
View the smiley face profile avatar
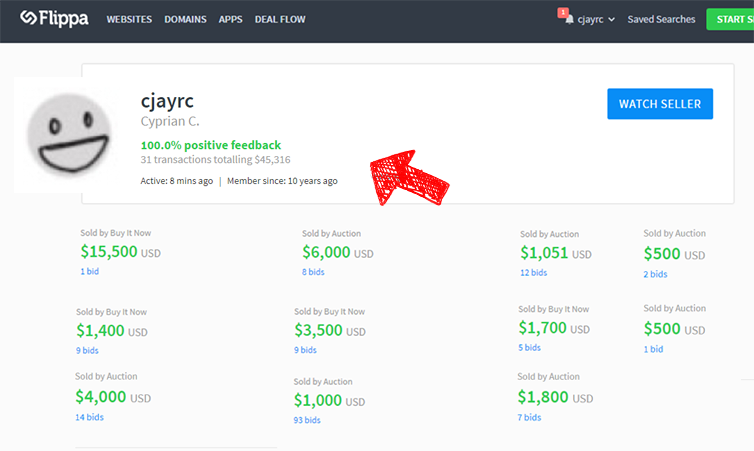point(69,134)
